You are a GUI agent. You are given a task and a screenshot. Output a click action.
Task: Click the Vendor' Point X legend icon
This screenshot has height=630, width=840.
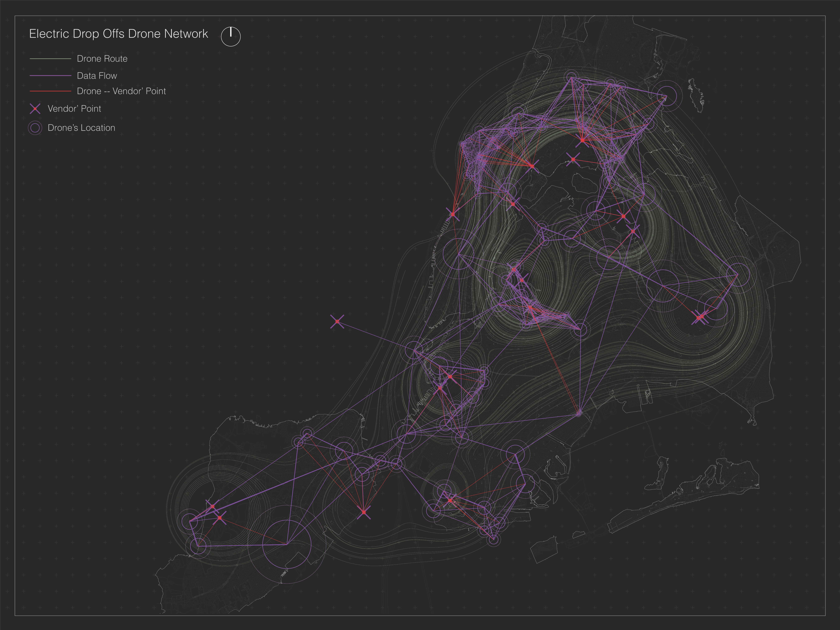coord(35,109)
